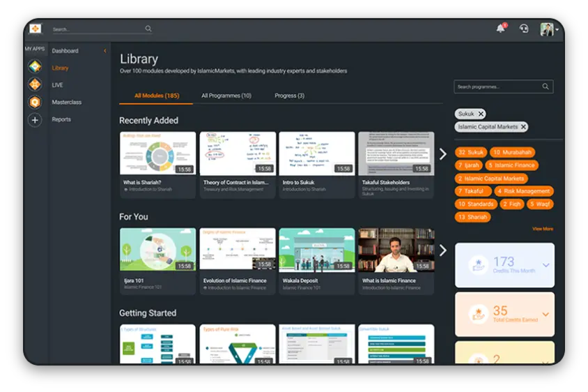Open the second app icon under My Apps

tap(35, 84)
